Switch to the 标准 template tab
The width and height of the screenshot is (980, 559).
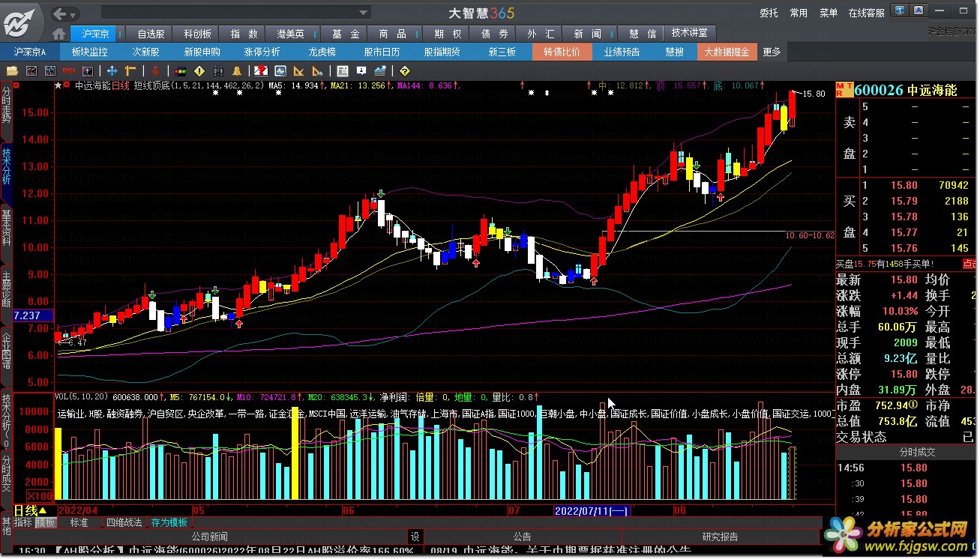pos(79,522)
